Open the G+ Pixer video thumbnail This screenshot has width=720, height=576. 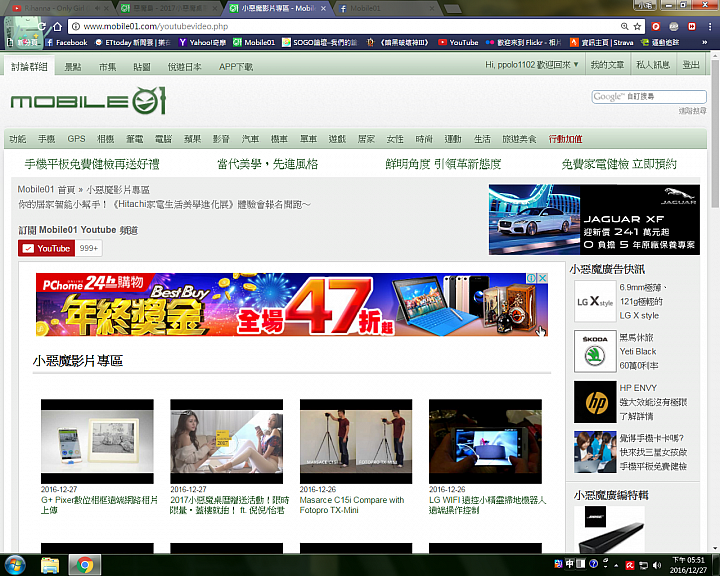(97, 441)
